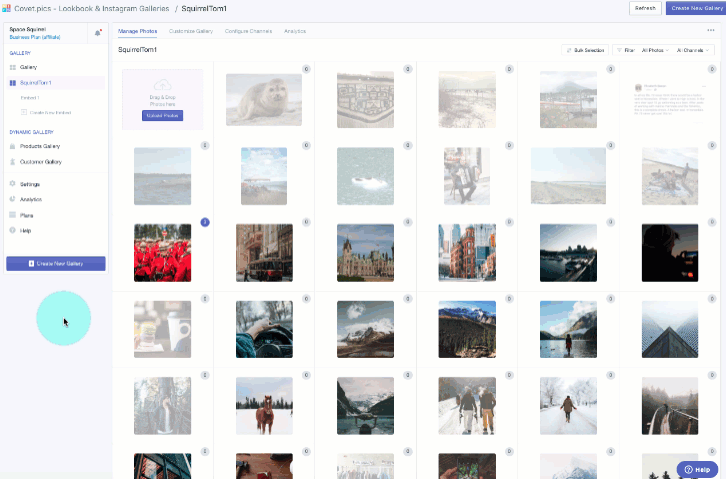Select the red uniforms parade photo

click(x=163, y=253)
